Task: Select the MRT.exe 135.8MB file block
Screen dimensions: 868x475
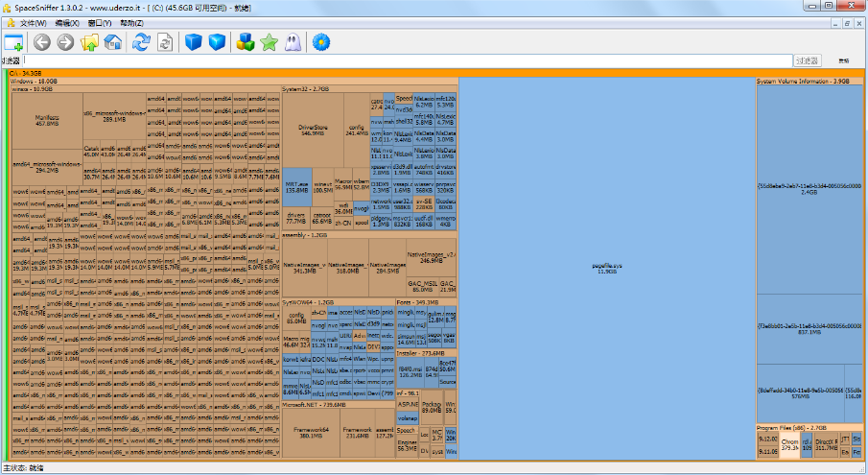Action: [297, 187]
